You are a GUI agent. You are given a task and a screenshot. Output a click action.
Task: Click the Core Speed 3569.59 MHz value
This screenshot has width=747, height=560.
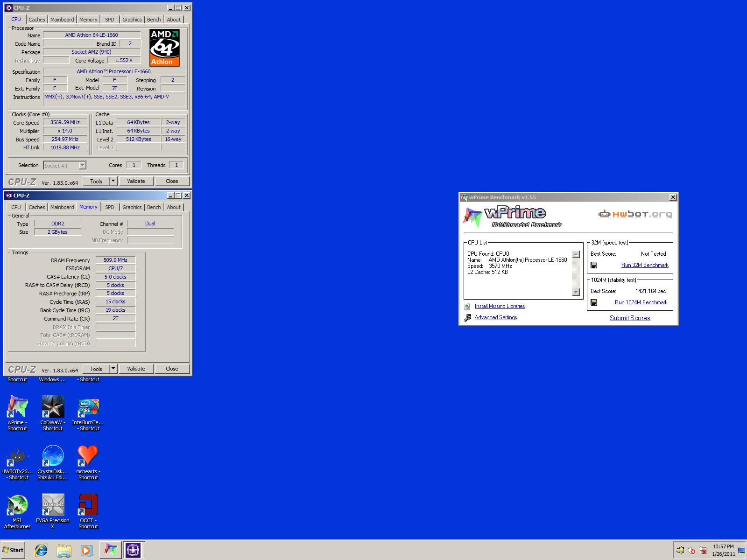[x=65, y=122]
